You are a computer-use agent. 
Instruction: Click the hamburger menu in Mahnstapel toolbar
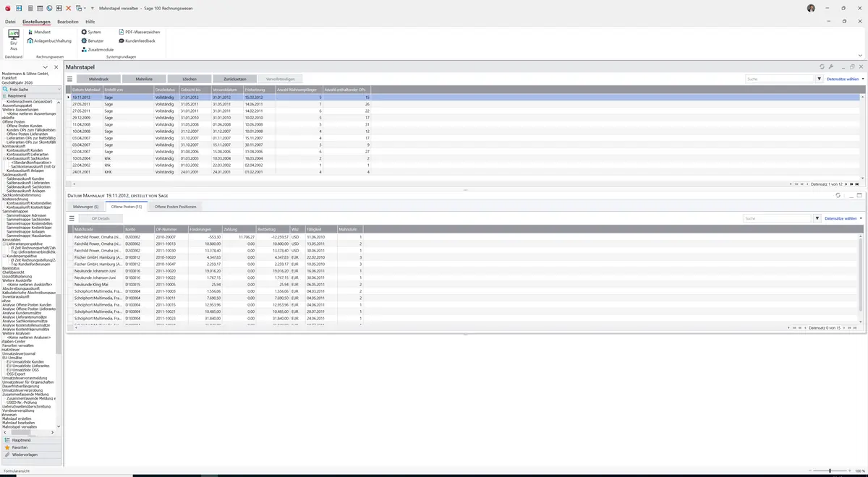point(70,79)
